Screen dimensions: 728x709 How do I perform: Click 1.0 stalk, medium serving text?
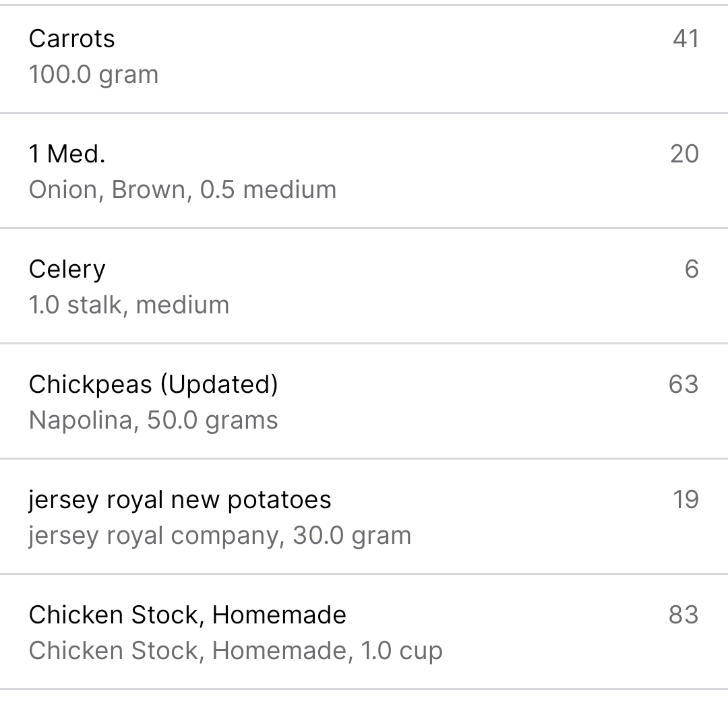point(129,305)
